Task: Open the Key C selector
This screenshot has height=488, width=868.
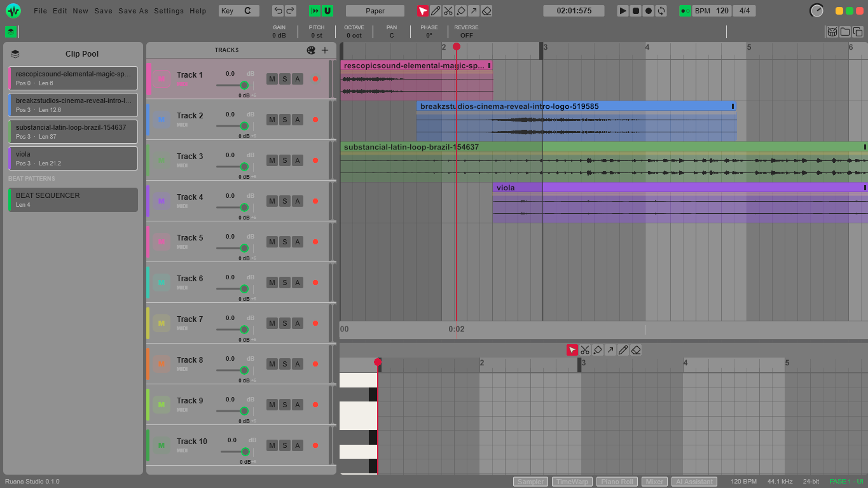Action: [x=239, y=11]
